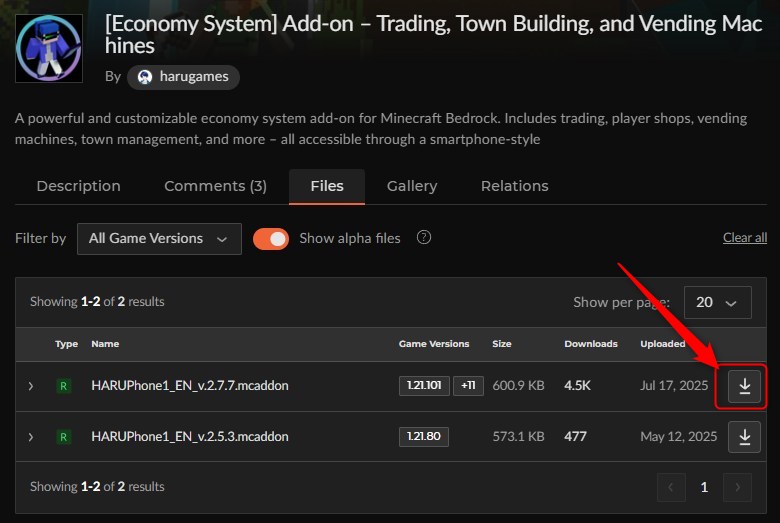
Task: Open Show per page 20 dropdown
Action: 717,302
